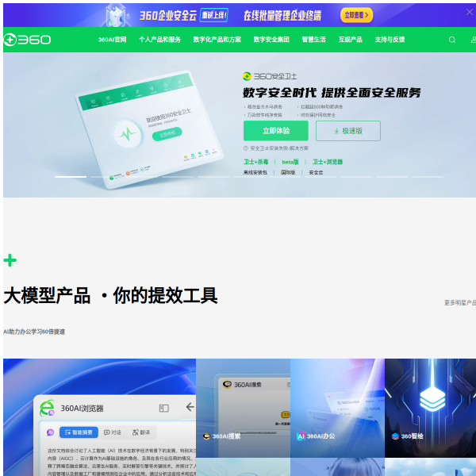Click the 360AI浏览器 green e logo
This screenshot has height=476, width=476.
pos(47,408)
